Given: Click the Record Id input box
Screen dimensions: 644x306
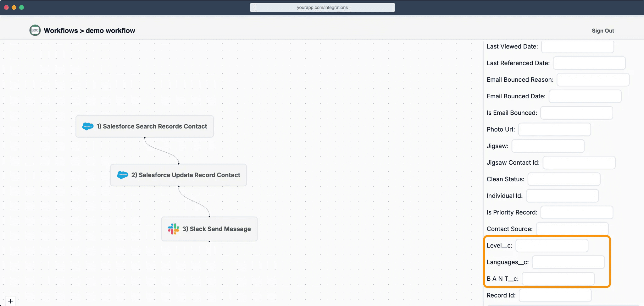Looking at the screenshot, I should tap(555, 296).
